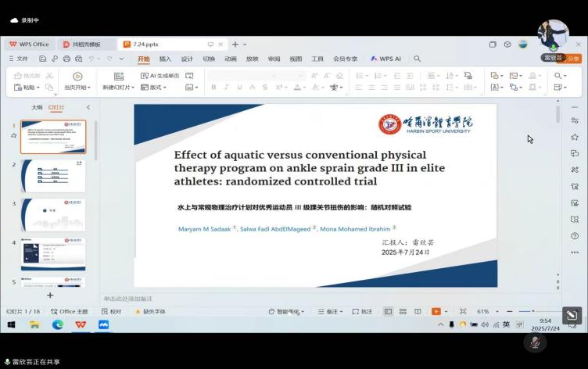Click the clear formatting eraser icon
Viewport: 588px width, 369px height.
coord(340,76)
